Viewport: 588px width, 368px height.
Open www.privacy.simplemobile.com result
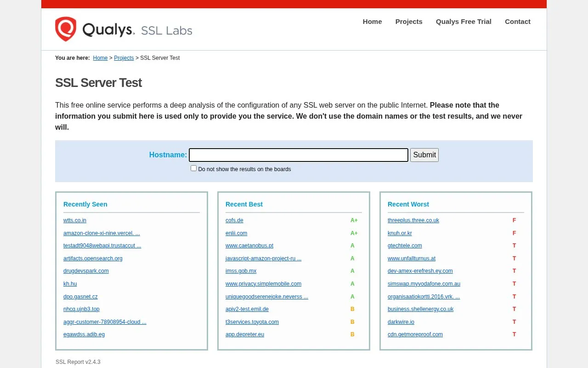(263, 284)
